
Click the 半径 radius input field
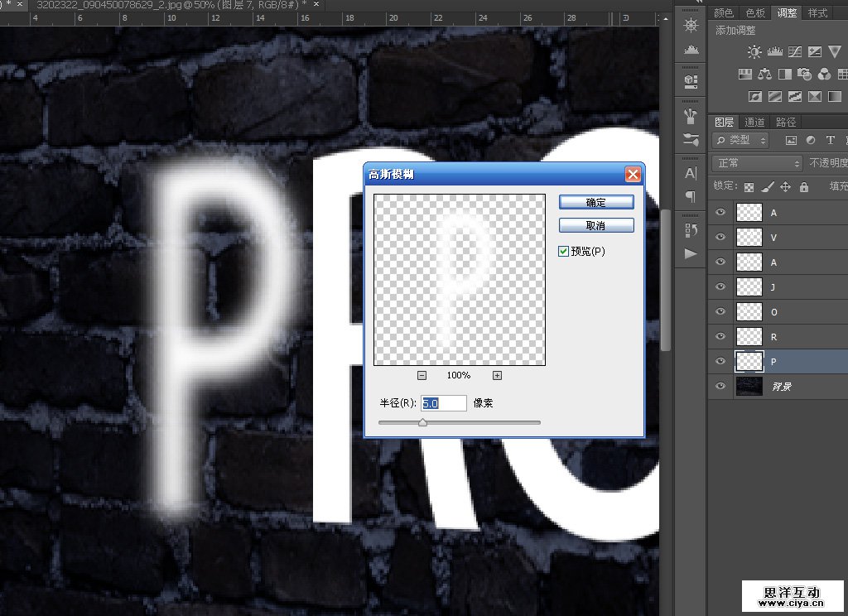tap(444, 403)
